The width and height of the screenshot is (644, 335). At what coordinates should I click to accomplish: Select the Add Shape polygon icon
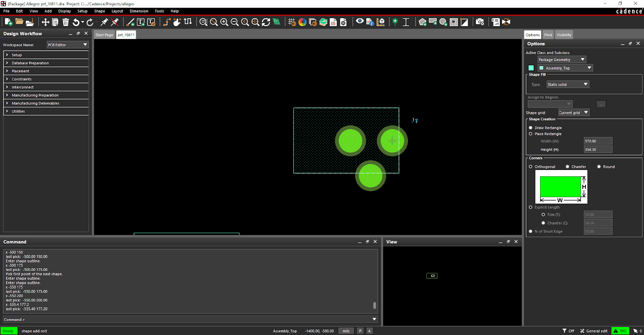422,22
